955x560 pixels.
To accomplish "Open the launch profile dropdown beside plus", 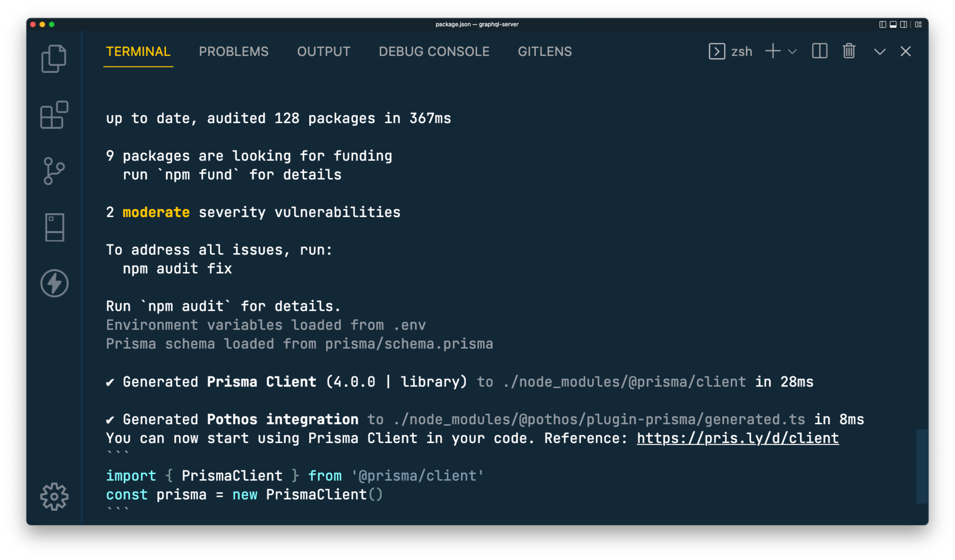I will click(x=792, y=51).
